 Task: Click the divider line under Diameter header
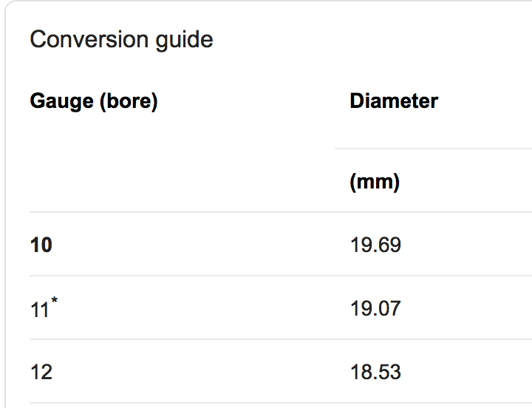click(x=433, y=149)
